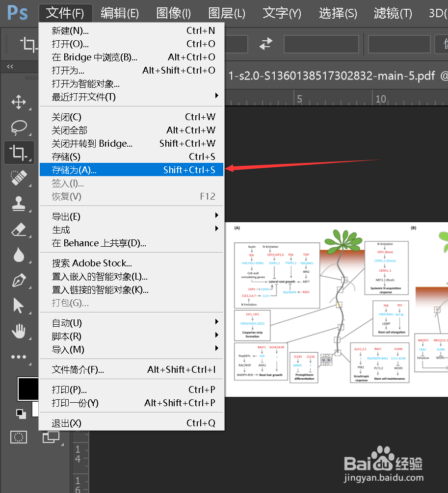Image resolution: width=448 pixels, height=493 pixels.
Task: Select the Spot Healing Brush tool
Action: coord(19,178)
